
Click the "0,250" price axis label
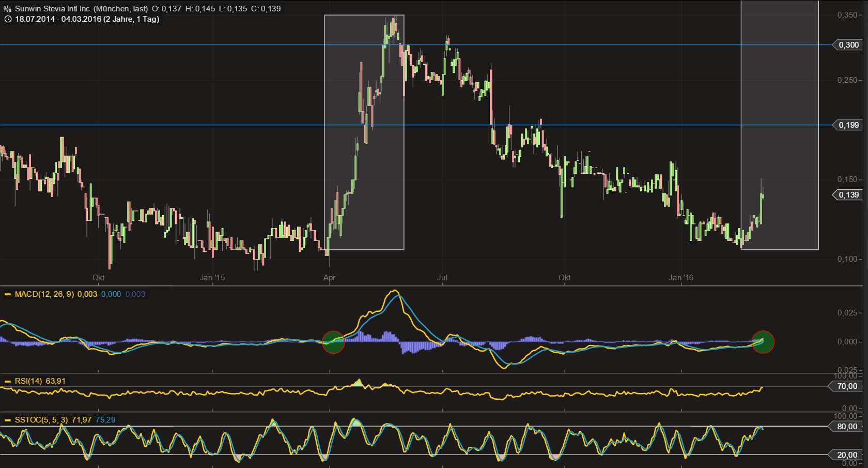point(847,80)
